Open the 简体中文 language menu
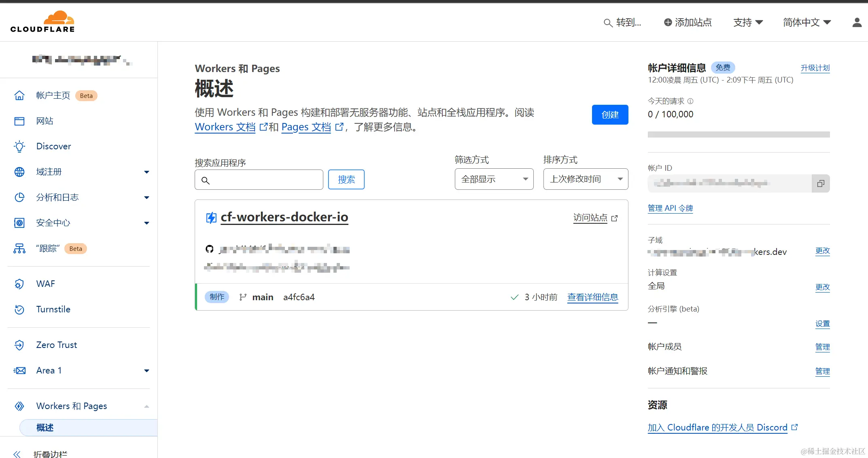868x458 pixels. coord(806,23)
